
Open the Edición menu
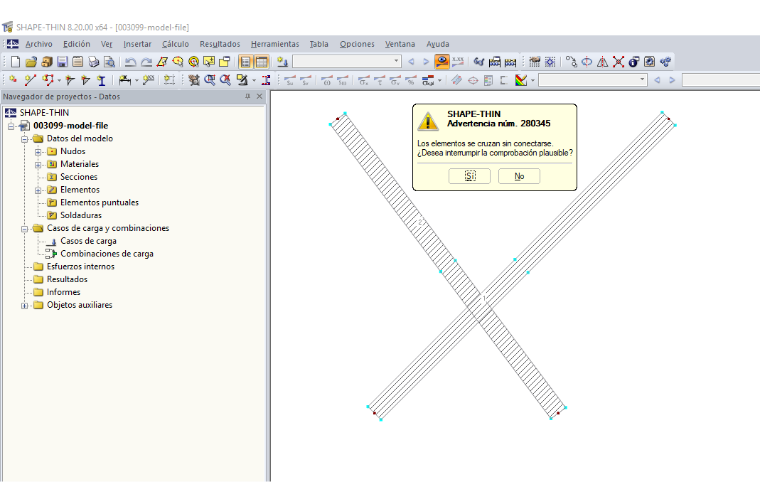click(x=77, y=44)
